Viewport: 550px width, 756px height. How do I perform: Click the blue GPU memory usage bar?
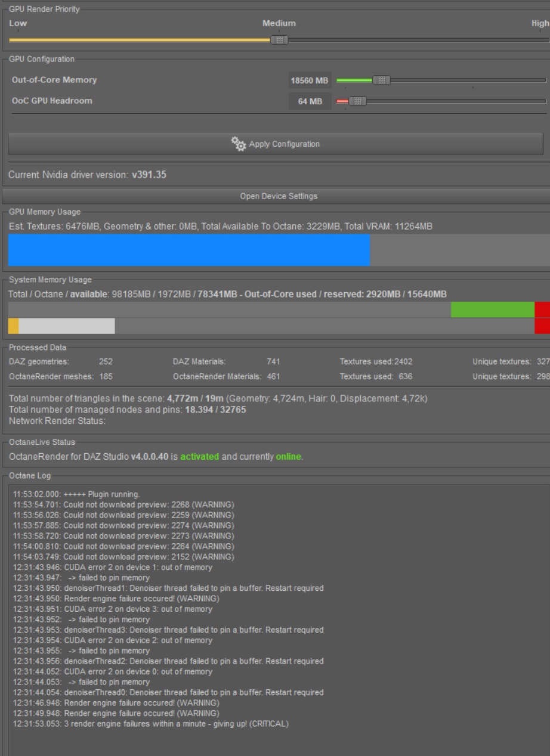pos(189,250)
